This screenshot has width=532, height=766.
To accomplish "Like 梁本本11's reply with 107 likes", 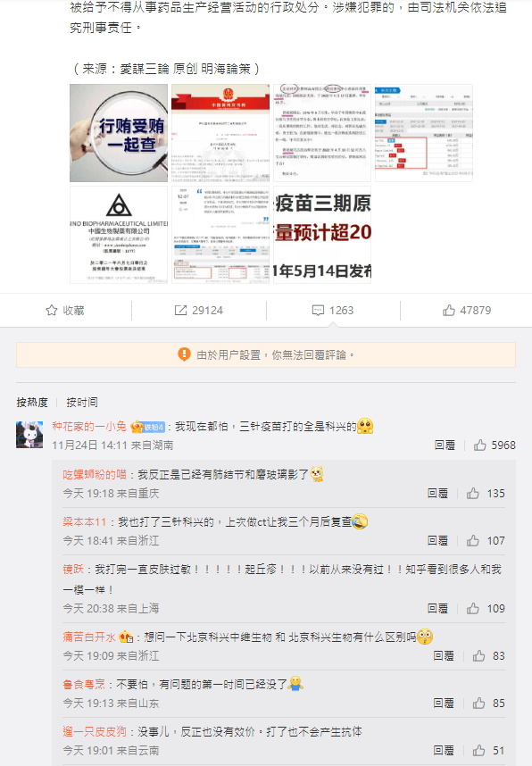I will [x=473, y=540].
